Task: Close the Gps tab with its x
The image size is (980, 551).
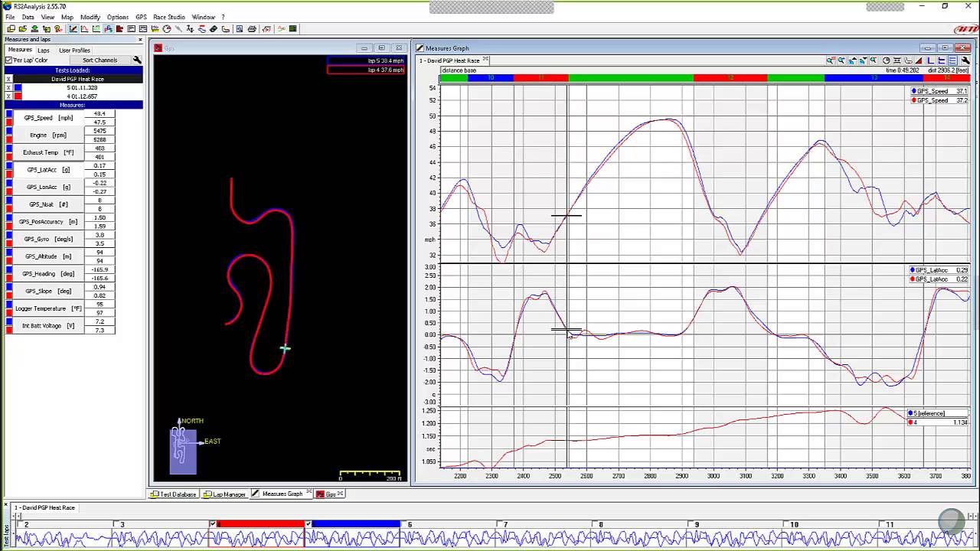Action: (x=341, y=493)
